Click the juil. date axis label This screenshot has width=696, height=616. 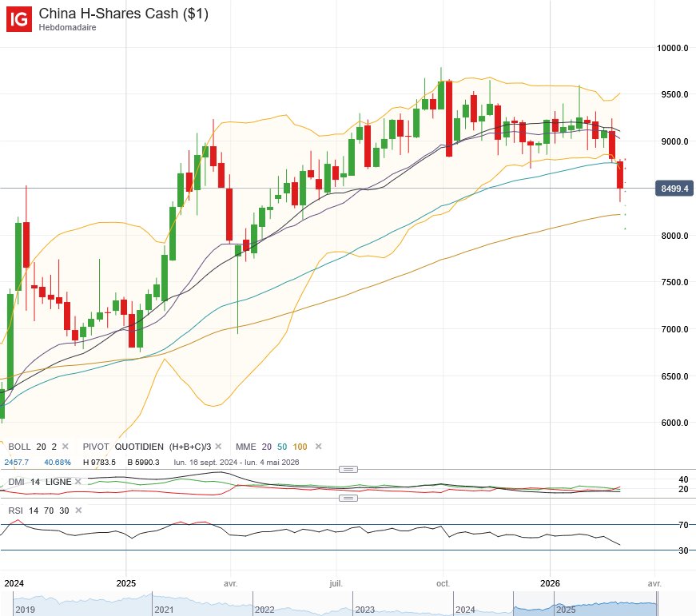pyautogui.click(x=336, y=583)
